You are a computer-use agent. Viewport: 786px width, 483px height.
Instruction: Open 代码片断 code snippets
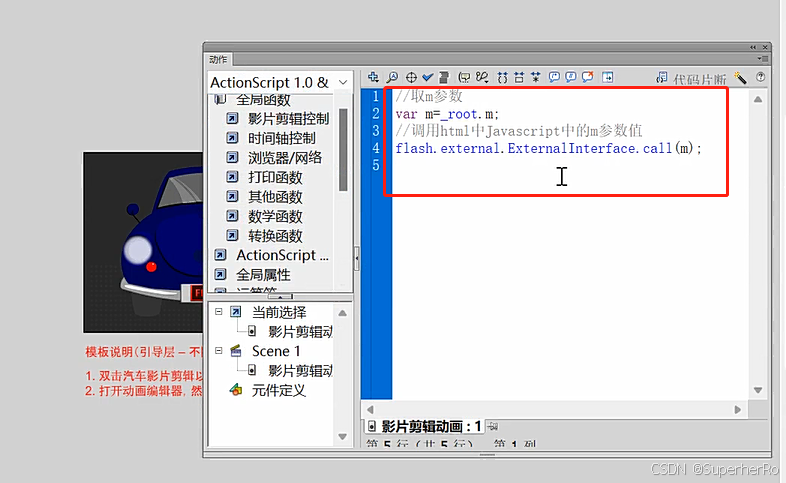[x=691, y=79]
